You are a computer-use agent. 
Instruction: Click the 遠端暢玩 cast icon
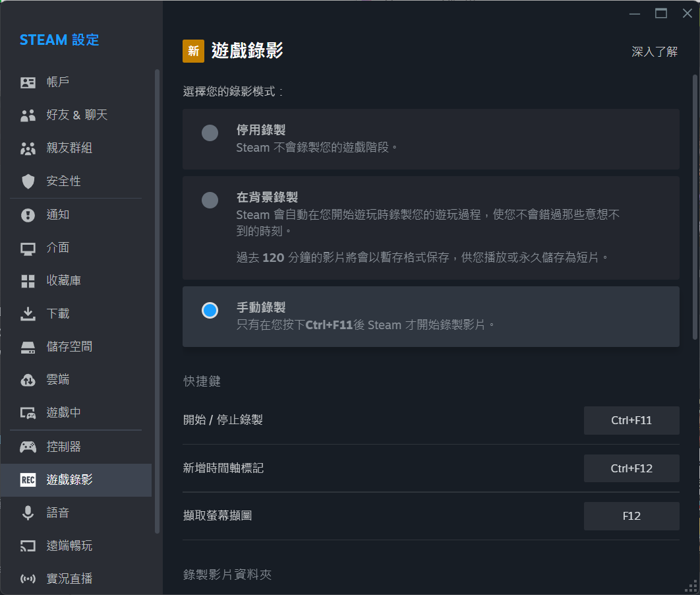(x=28, y=546)
